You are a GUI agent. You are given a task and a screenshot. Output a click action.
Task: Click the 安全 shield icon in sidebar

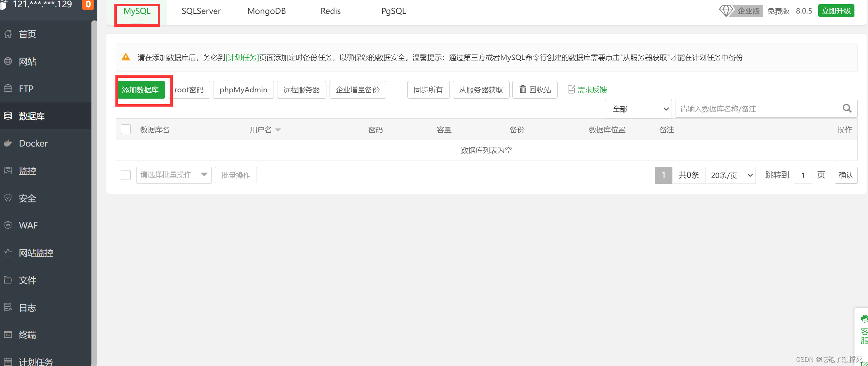[8, 198]
